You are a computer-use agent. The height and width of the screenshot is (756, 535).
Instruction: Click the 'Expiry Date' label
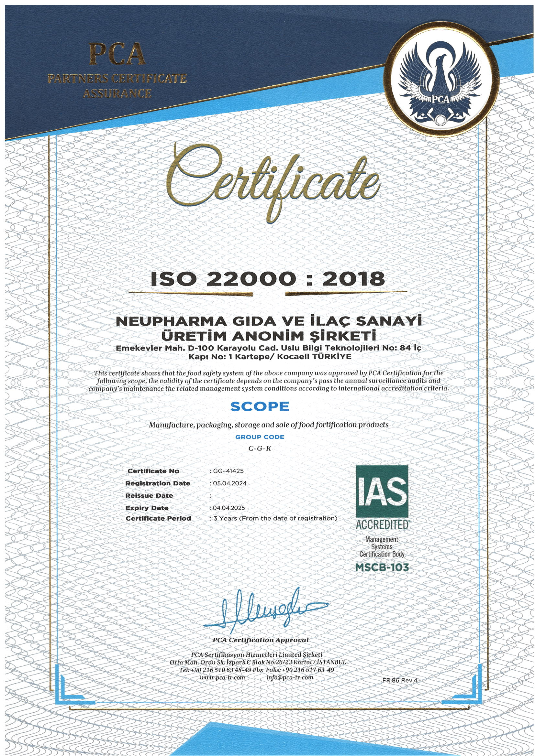coord(147,508)
